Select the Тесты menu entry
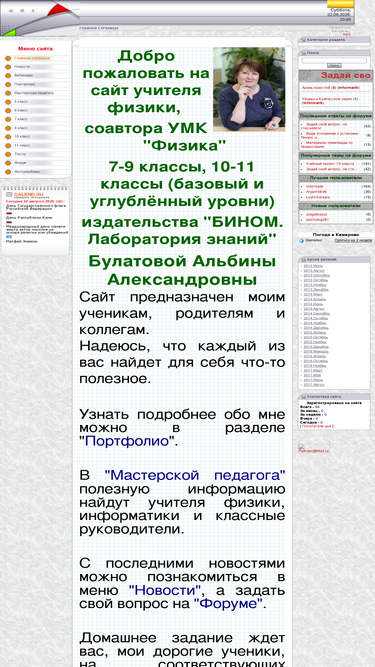 (x=20, y=154)
